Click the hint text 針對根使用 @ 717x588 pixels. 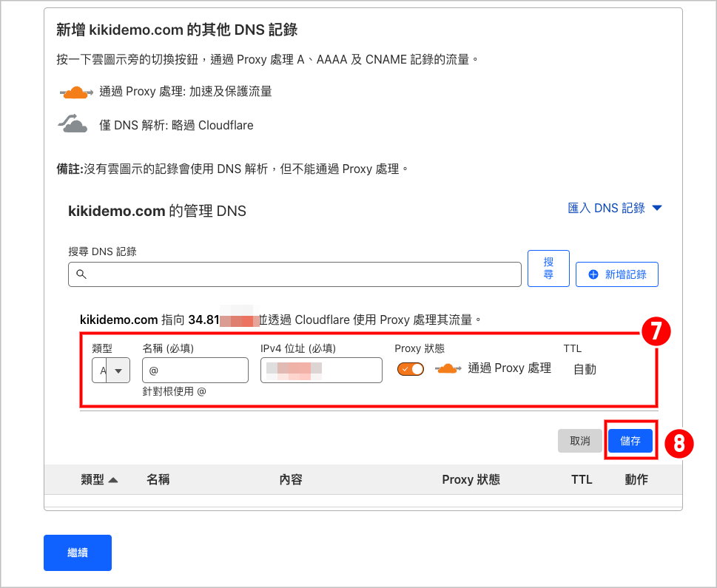point(174,391)
